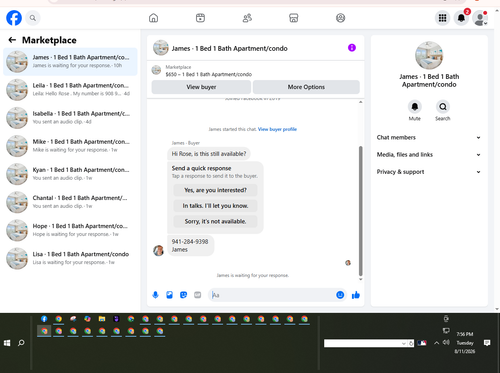This screenshot has width=500, height=373.
Task: Record a voice clip with microphone icon
Action: tap(155, 295)
